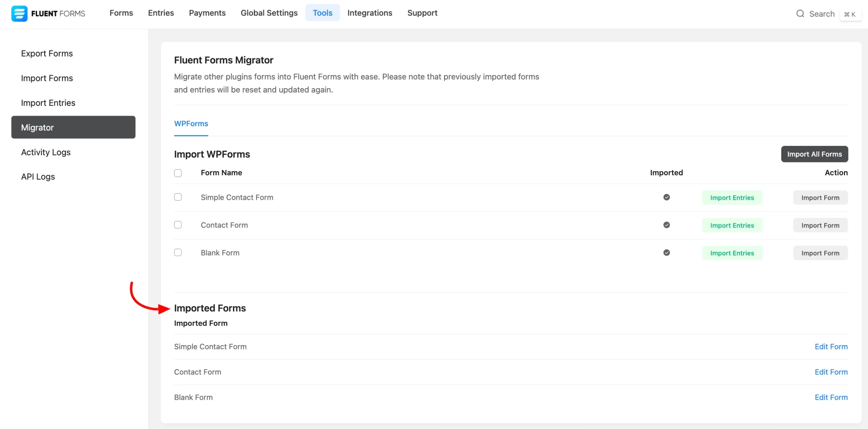Open Activity Logs from the sidebar
868x429 pixels.
(x=45, y=152)
